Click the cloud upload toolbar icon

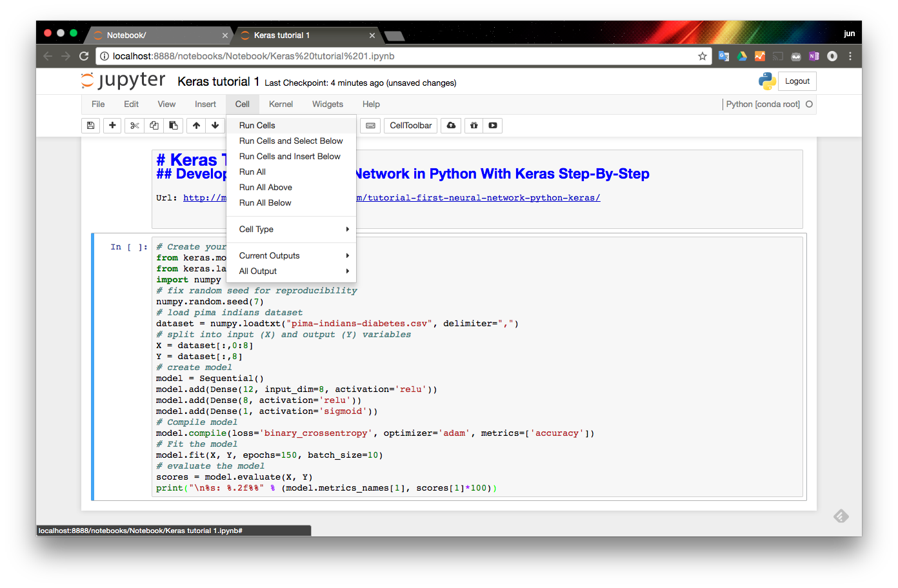(x=451, y=126)
